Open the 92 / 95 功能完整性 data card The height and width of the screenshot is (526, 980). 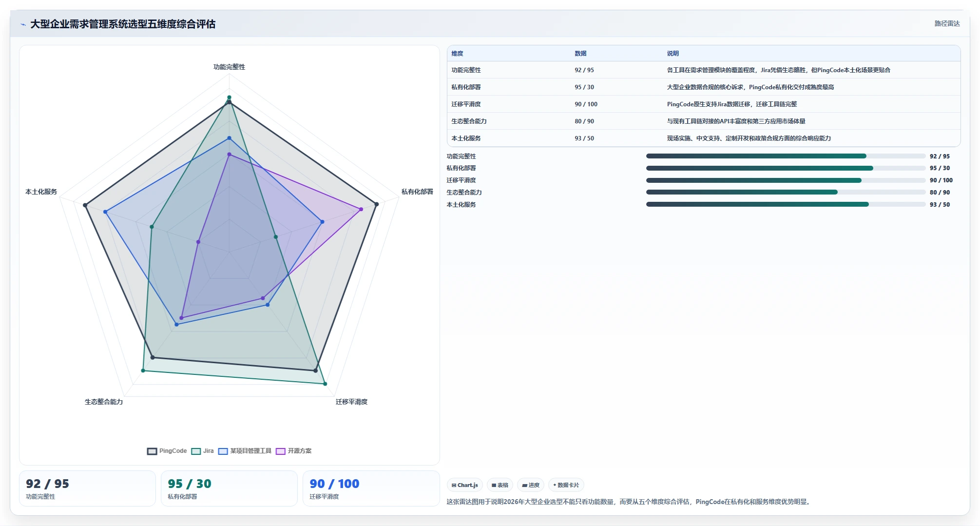point(87,488)
